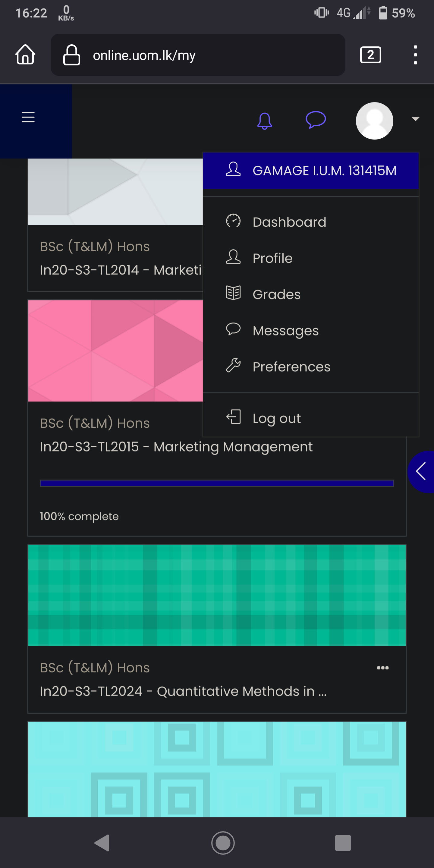Screen dimensions: 434x868
Task: Click the pink TL2015 course image
Action: click(115, 351)
